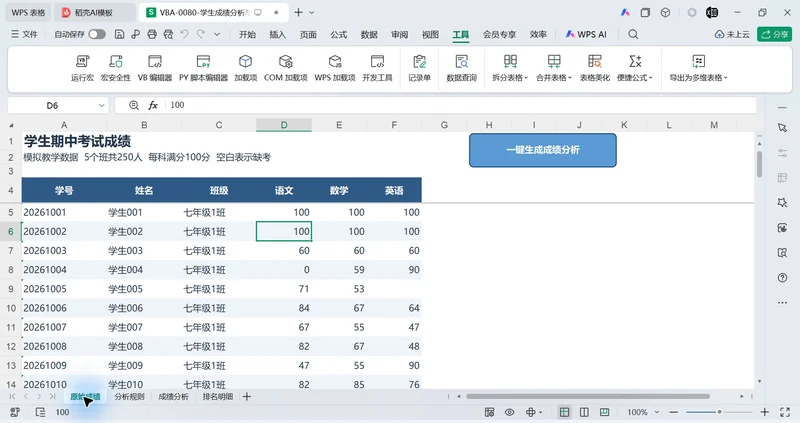Image resolution: width=800 pixels, height=423 pixels.
Task: Open the PY script editor (PY 脚本编辑器)
Action: click(x=203, y=68)
